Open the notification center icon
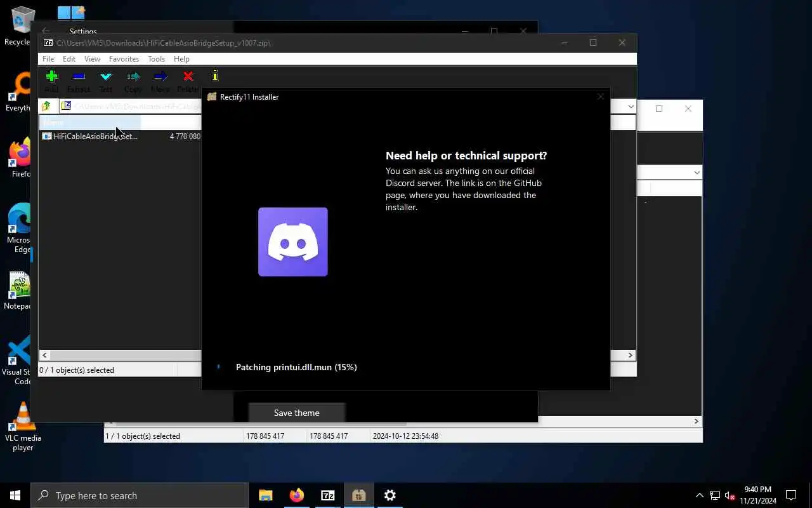Image resolution: width=812 pixels, height=508 pixels. 791,495
